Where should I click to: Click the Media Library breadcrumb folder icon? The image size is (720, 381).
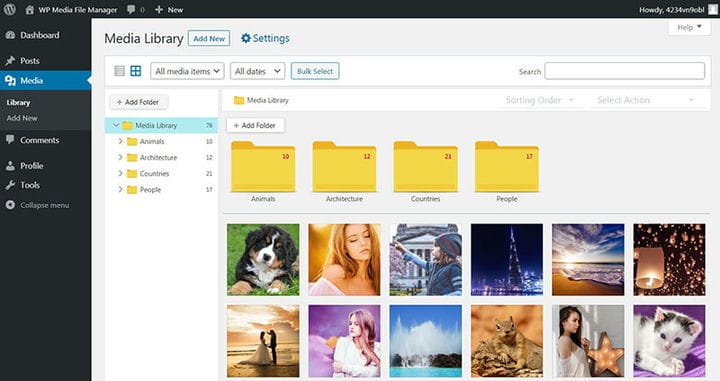click(239, 100)
